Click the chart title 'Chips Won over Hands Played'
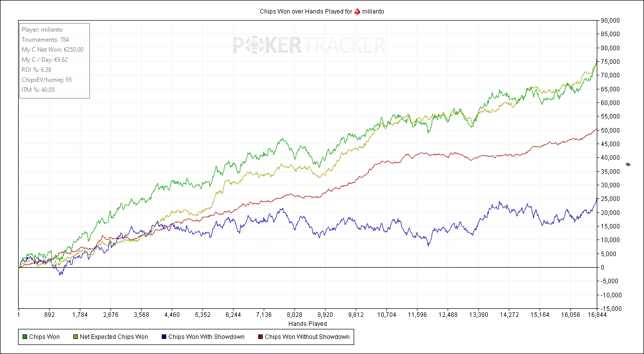Image resolution: width=644 pixels, height=354 pixels. pyautogui.click(x=301, y=11)
